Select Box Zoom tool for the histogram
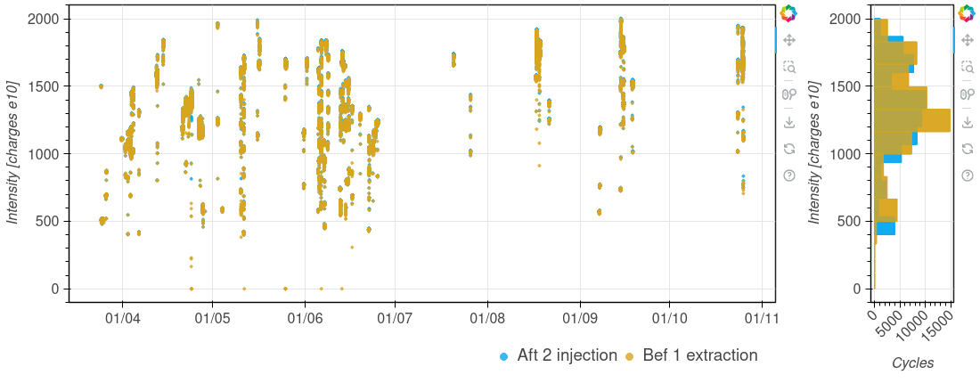The width and height of the screenshot is (980, 383). click(x=967, y=67)
